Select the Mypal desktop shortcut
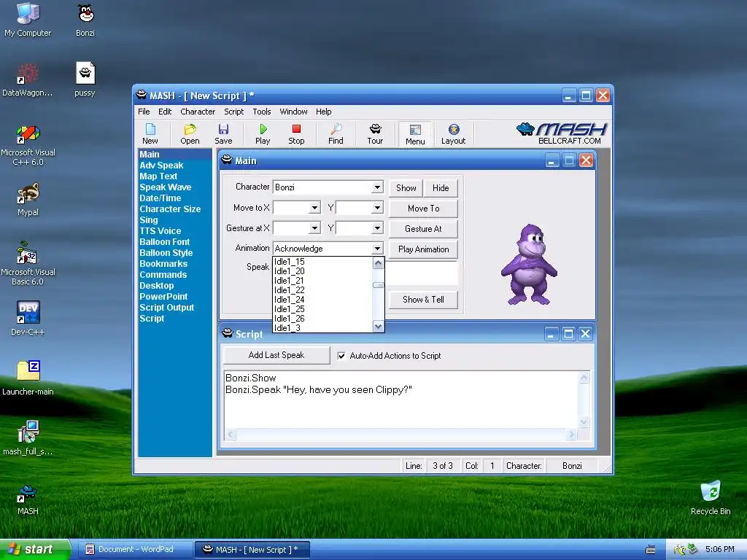747x560 pixels. 28,200
